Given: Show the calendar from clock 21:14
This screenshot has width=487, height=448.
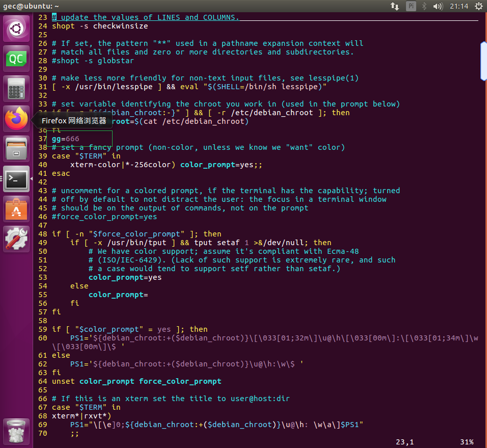Looking at the screenshot, I should 459,6.
